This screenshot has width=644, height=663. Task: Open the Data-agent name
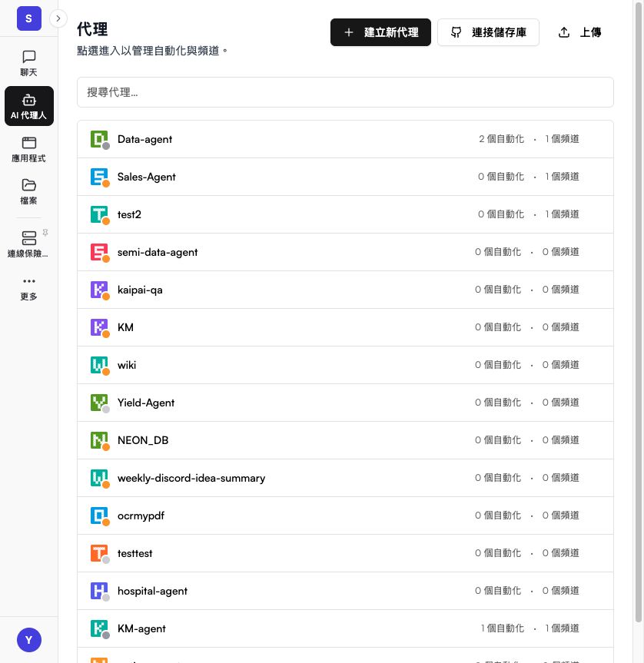(x=144, y=140)
